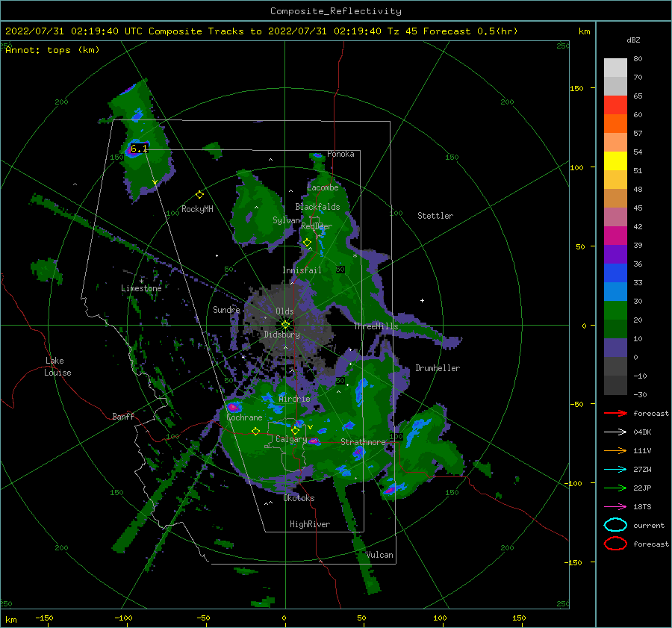
Task: Click the RedDeer city label
Action: pyautogui.click(x=317, y=226)
